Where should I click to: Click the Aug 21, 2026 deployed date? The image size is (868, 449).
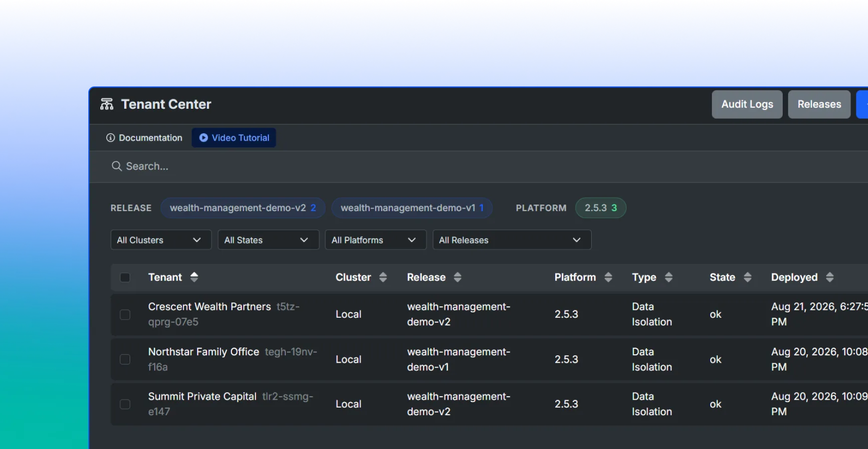[820, 314]
